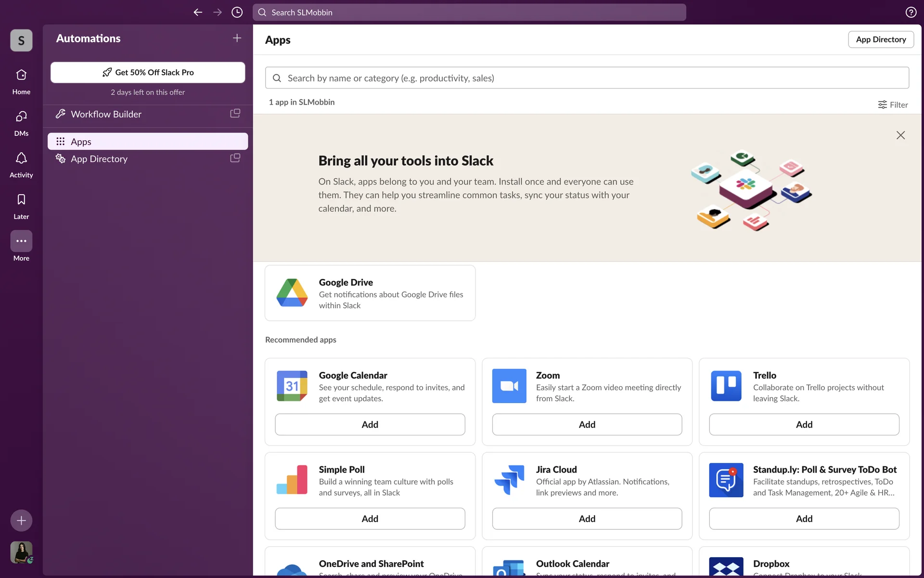Image resolution: width=924 pixels, height=578 pixels.
Task: Click the workspace S icon
Action: click(21, 40)
